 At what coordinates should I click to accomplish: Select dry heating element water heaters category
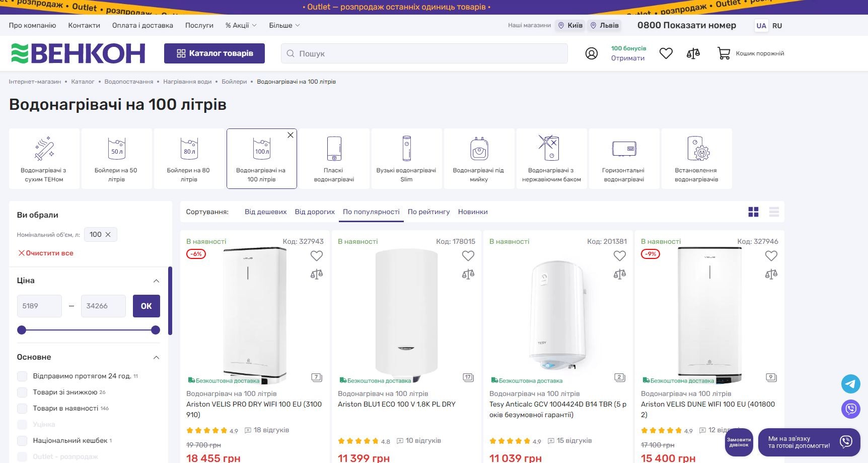tap(44, 159)
